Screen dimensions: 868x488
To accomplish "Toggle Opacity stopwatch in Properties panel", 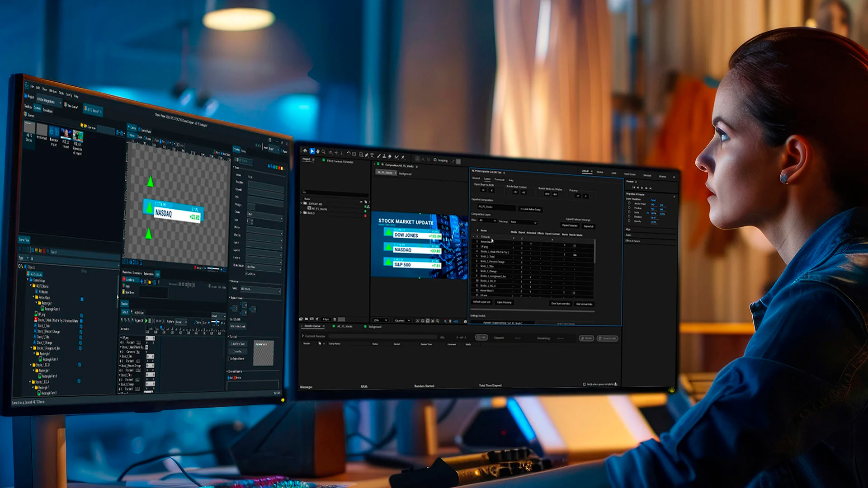I will (x=629, y=221).
